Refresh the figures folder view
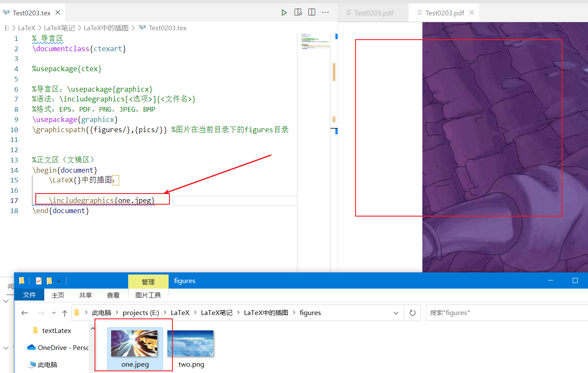The height and width of the screenshot is (373, 588). (413, 313)
